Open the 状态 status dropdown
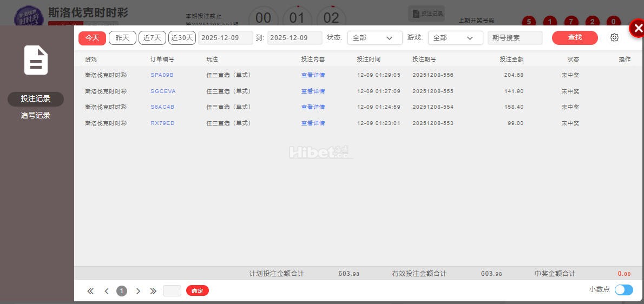The width and height of the screenshot is (644, 304). (x=374, y=38)
